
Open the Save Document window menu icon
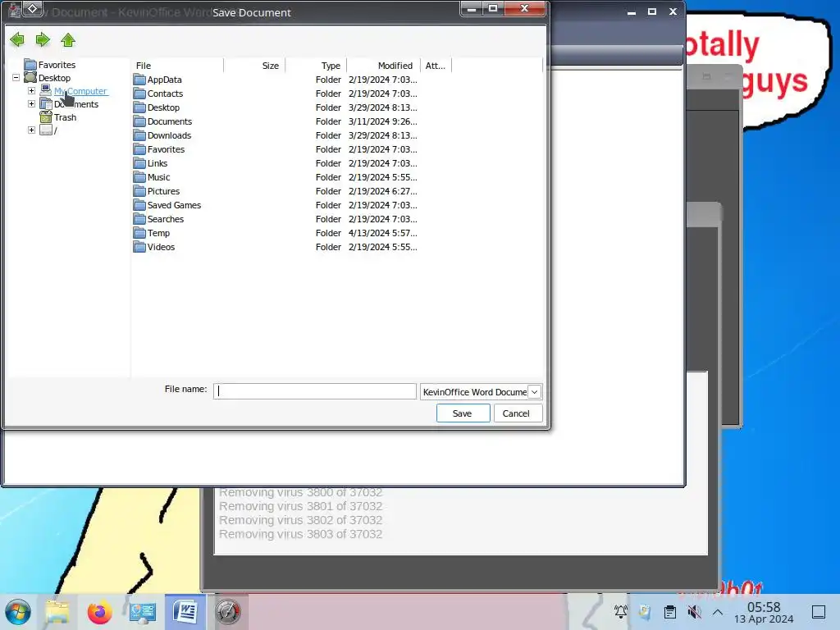(x=32, y=8)
